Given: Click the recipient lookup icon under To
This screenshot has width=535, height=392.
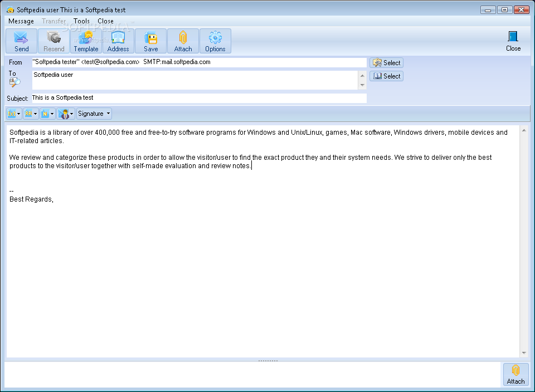Looking at the screenshot, I should pyautogui.click(x=14, y=82).
